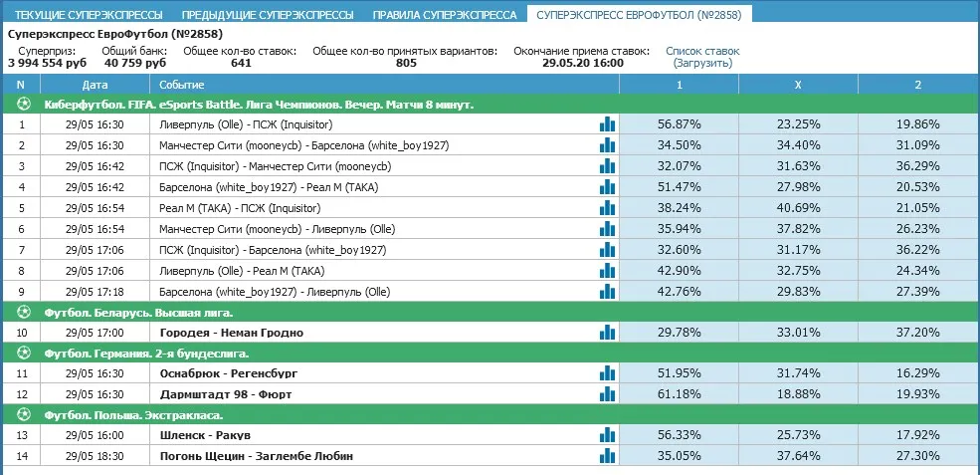
Task: Open stats icon for Барселона - Ливерпуль match
Action: [x=607, y=292]
